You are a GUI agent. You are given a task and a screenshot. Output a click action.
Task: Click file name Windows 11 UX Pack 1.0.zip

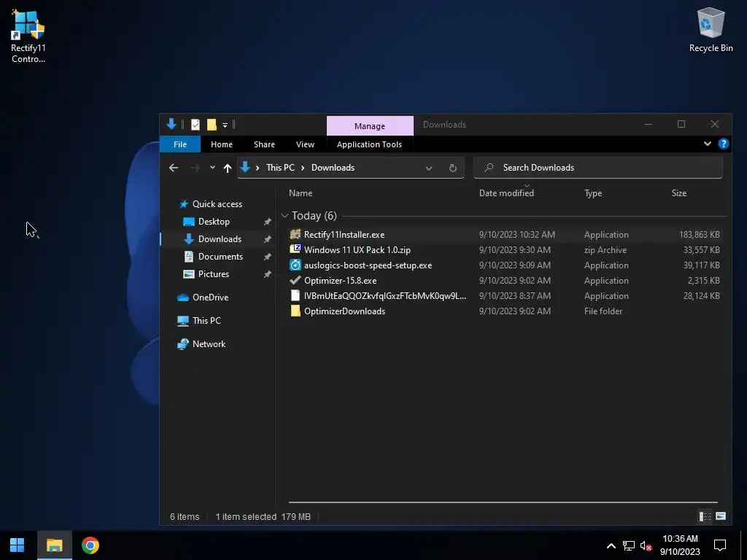pos(357,250)
